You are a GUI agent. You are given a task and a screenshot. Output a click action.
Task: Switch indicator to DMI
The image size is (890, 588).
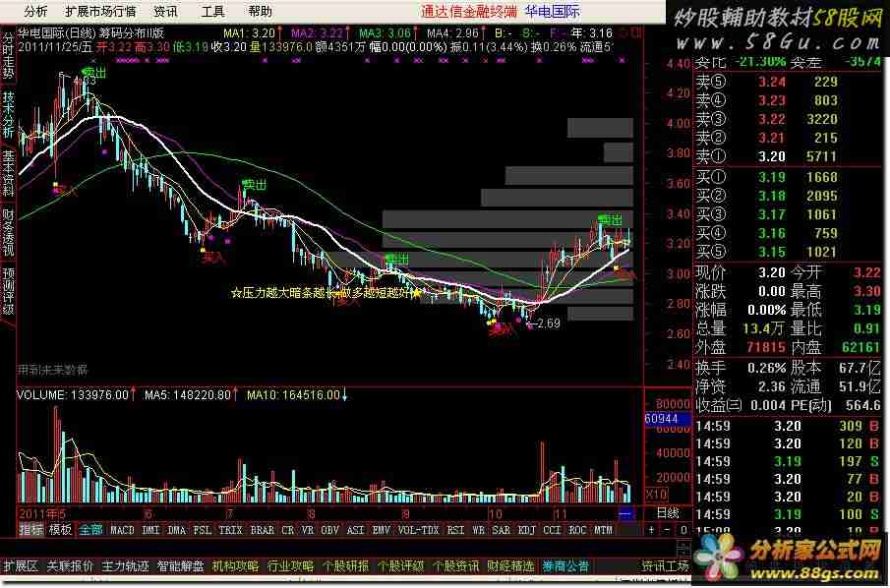[151, 530]
